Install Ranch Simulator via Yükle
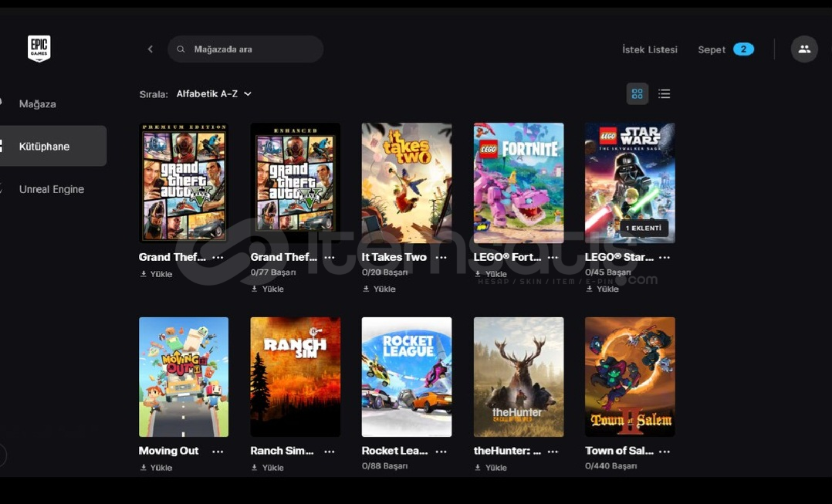This screenshot has height=504, width=832. pos(267,468)
